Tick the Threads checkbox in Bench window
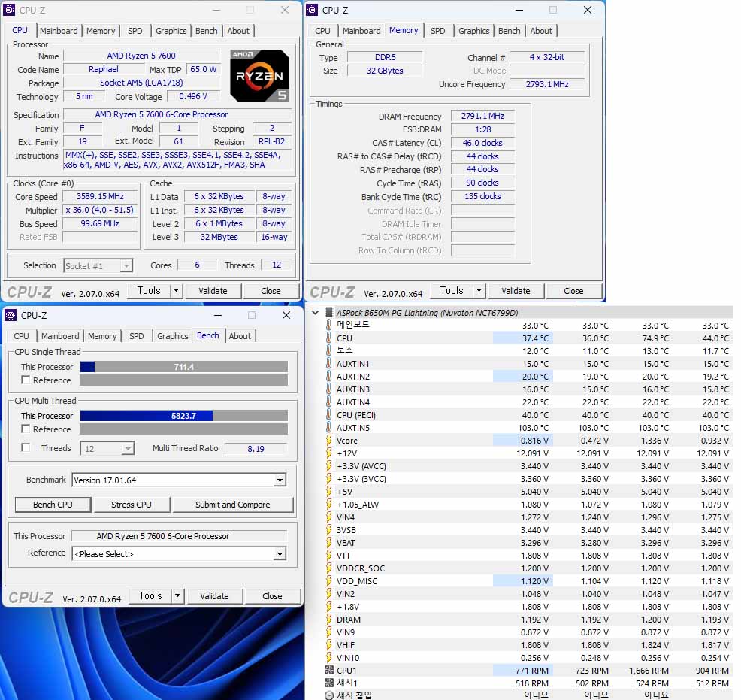This screenshot has width=741, height=700. 26,447
